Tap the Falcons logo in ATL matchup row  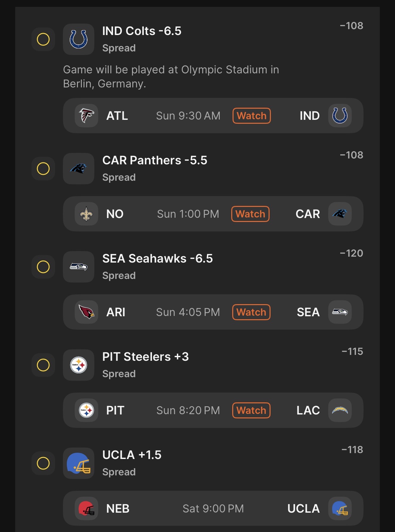click(x=86, y=116)
